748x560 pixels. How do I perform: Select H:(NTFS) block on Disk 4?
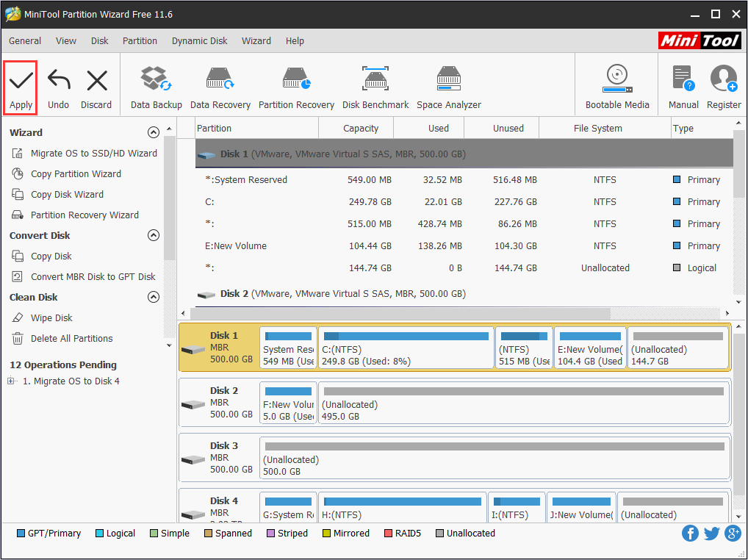point(403,508)
